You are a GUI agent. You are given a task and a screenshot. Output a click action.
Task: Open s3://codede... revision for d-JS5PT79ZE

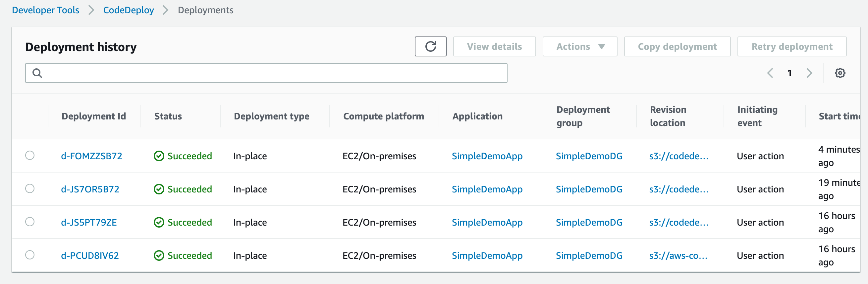point(678,222)
